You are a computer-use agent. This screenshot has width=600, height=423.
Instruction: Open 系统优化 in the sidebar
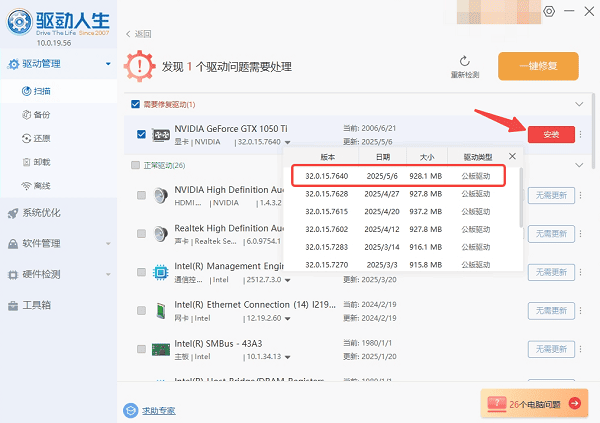coord(59,213)
